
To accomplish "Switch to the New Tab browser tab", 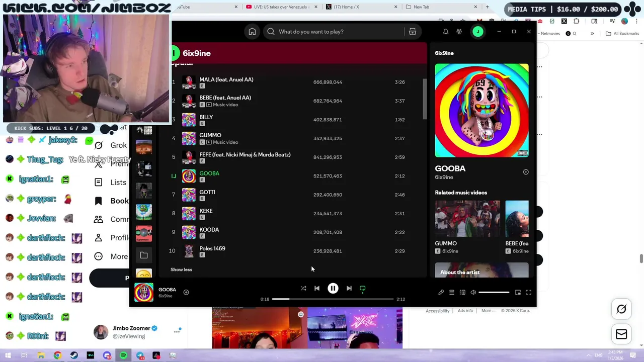I will point(441,7).
